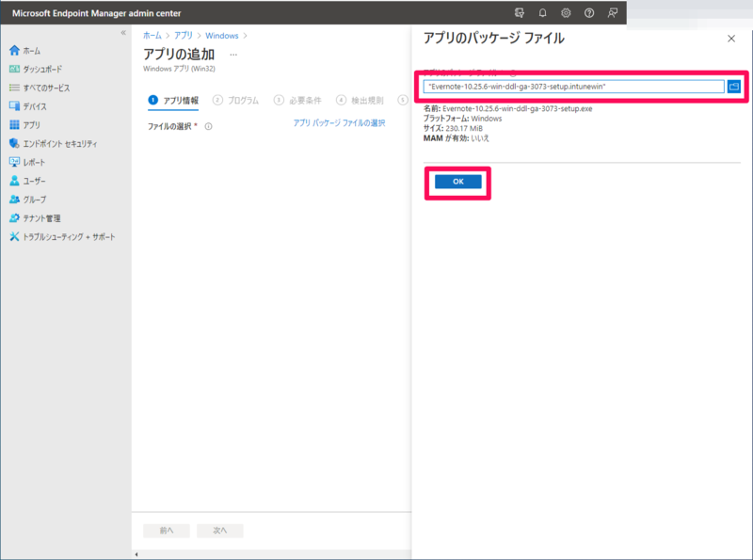Open the settings gear in the top bar

coord(566,12)
